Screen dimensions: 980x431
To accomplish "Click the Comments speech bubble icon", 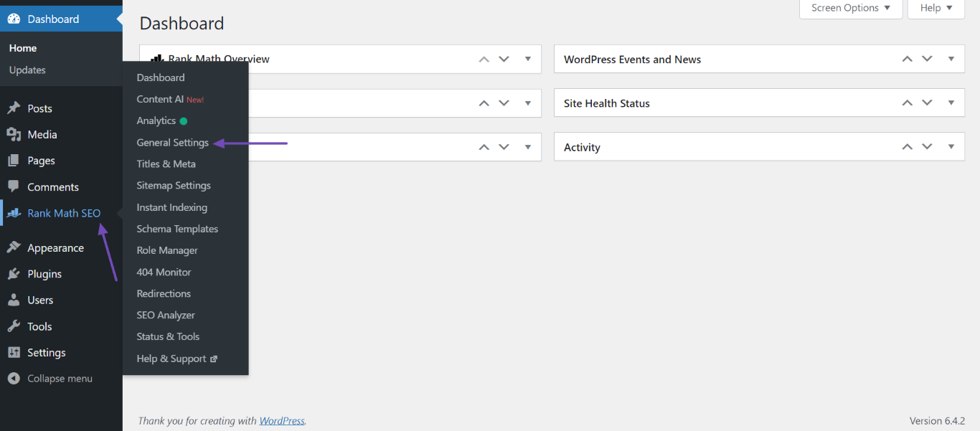I will point(14,186).
